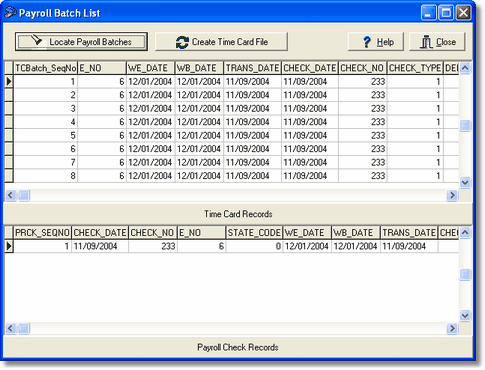Click WB_DATE header in time card grid
Screen dimensions: 485x370
(199, 68)
